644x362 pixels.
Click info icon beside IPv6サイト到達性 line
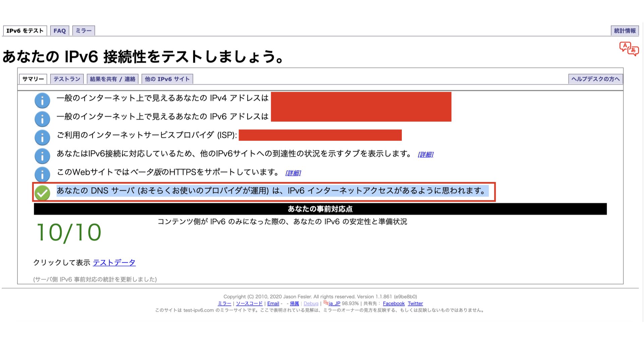(x=42, y=156)
